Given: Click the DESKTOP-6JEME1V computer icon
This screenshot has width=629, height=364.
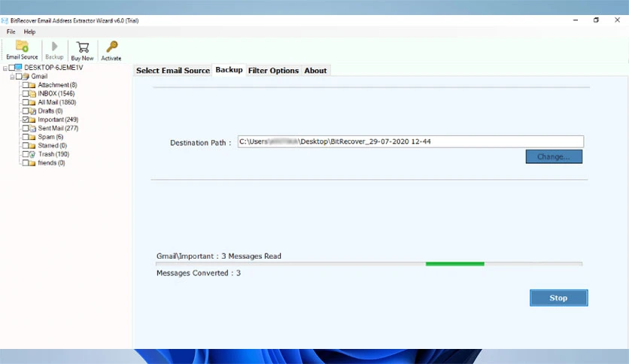Looking at the screenshot, I should click(19, 68).
